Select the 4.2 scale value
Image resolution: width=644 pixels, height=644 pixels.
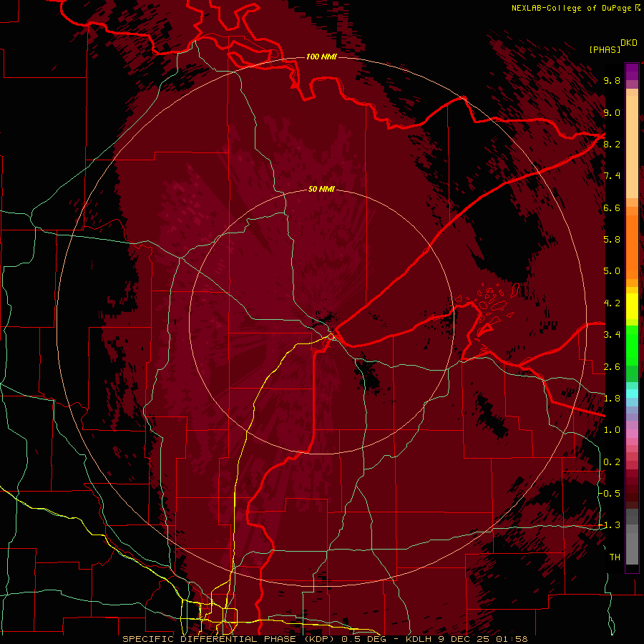[612, 303]
